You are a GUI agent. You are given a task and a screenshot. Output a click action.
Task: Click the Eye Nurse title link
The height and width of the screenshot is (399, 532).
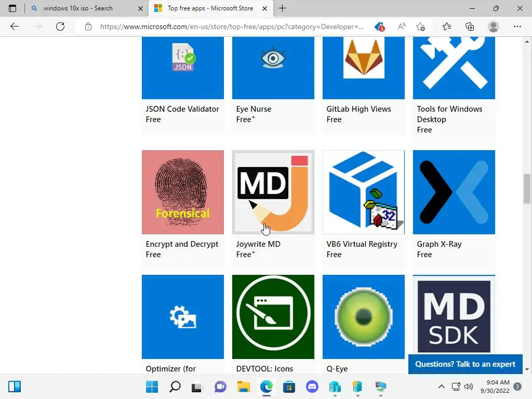coord(254,109)
